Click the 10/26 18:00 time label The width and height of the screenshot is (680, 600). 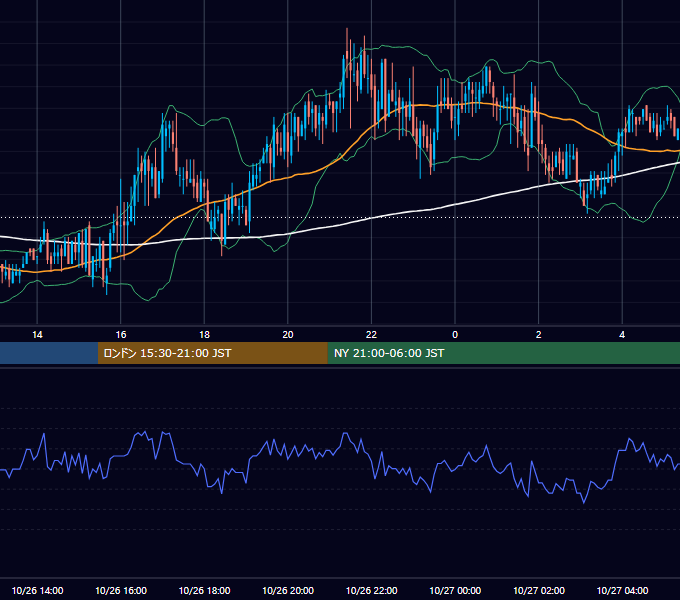click(204, 590)
